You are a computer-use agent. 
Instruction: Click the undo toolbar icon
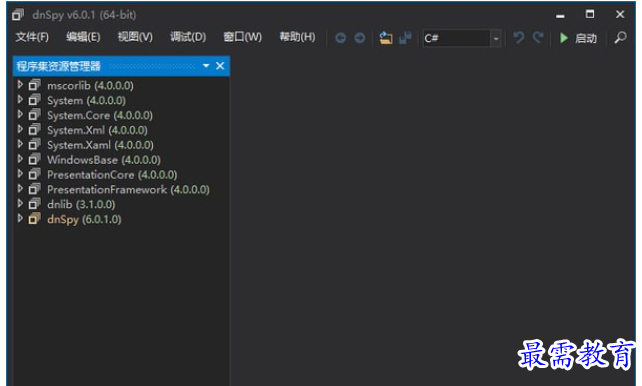pos(518,38)
